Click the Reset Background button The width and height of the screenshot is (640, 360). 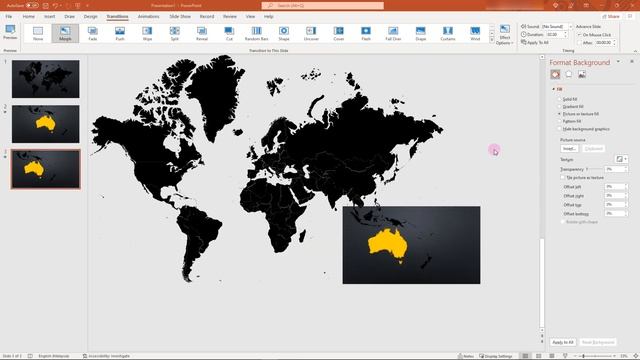point(598,342)
